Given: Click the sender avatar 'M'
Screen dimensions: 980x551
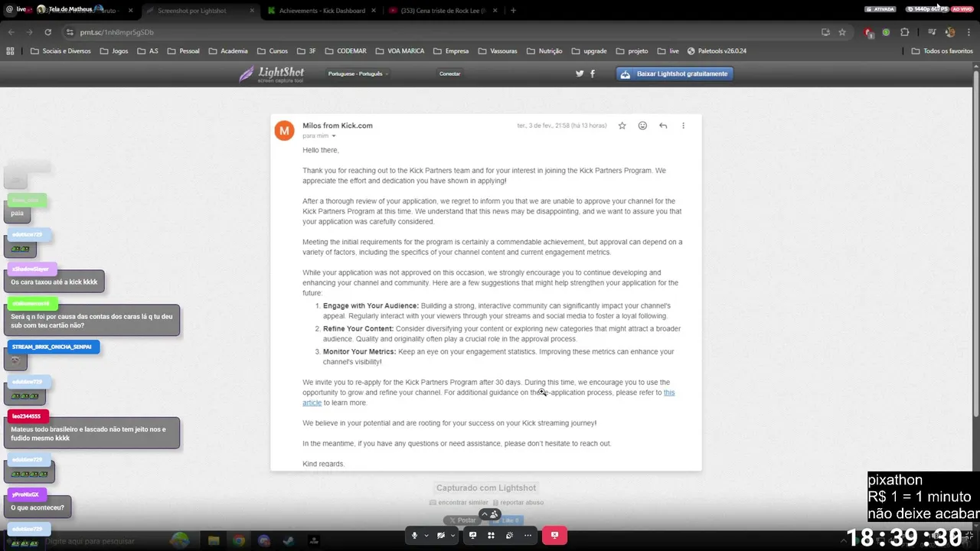Looking at the screenshot, I should [284, 130].
